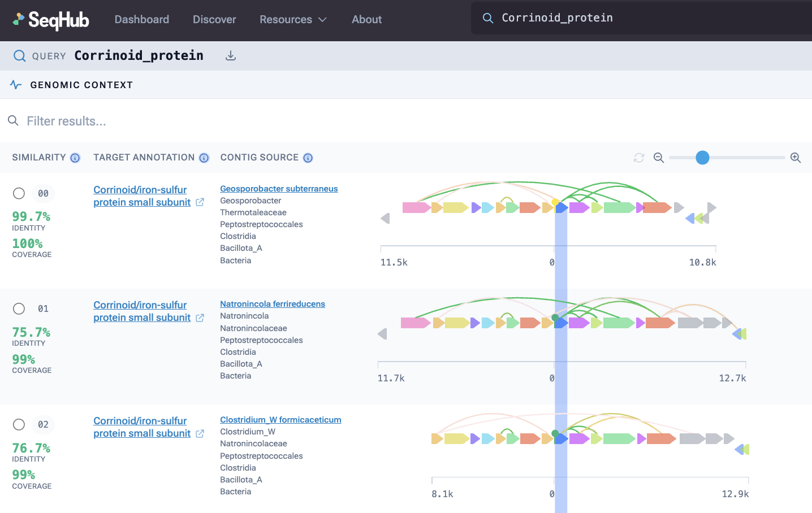
Task: Click the 76.7% identity value
Action: [x=31, y=448]
